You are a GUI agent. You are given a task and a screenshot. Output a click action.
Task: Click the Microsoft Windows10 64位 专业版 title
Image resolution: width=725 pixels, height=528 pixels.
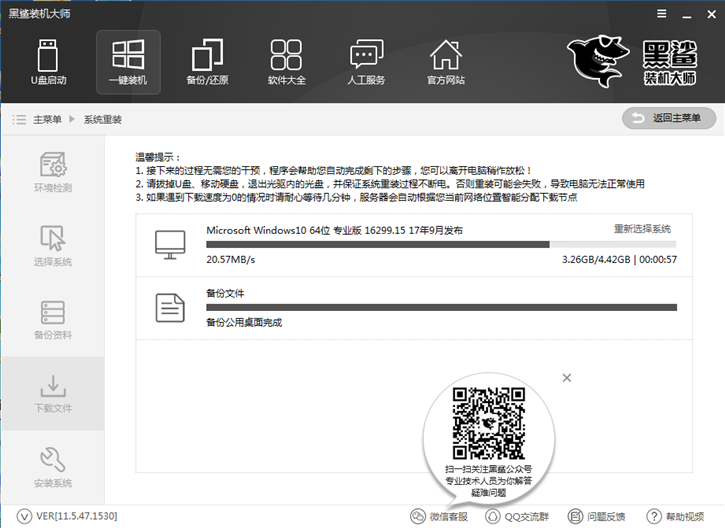click(334, 230)
